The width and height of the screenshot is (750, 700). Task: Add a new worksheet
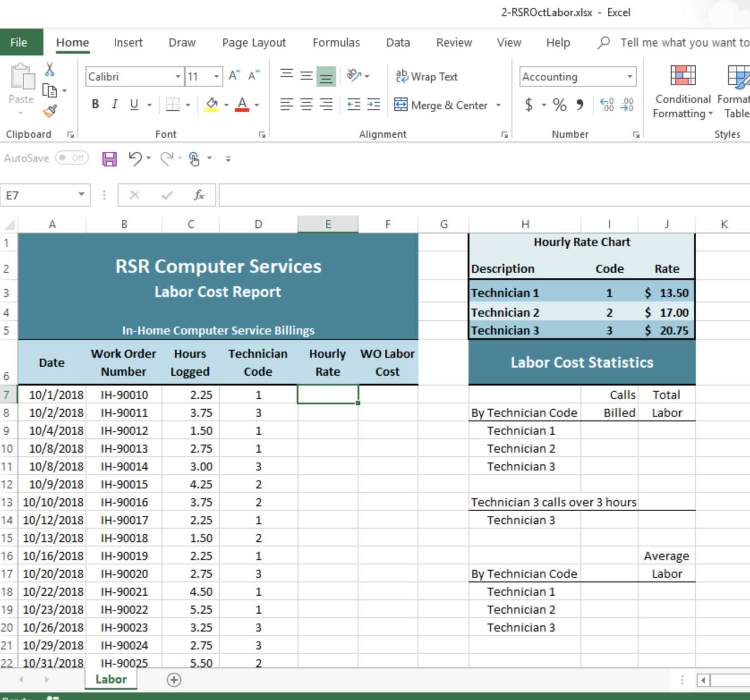[174, 679]
